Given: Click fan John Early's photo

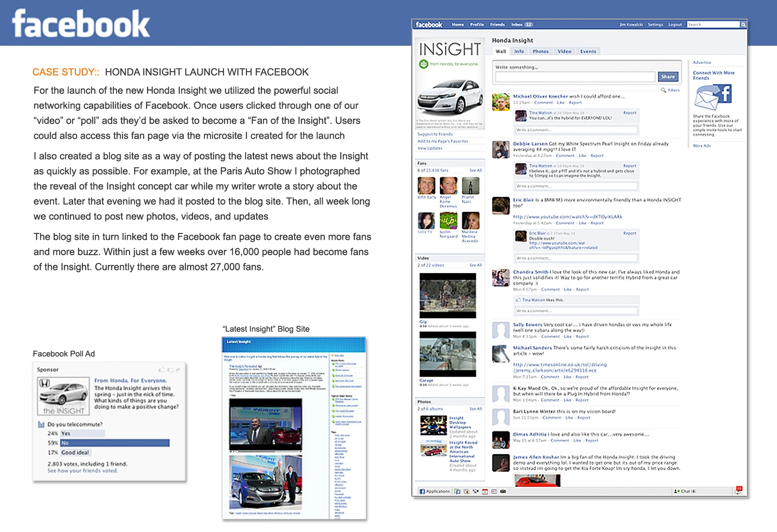Looking at the screenshot, I should (x=426, y=186).
